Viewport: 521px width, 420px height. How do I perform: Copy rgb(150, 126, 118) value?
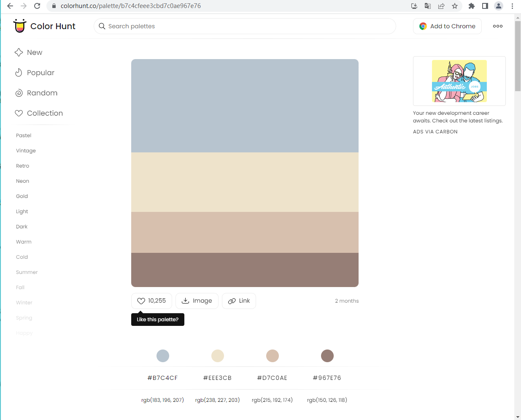click(x=327, y=400)
